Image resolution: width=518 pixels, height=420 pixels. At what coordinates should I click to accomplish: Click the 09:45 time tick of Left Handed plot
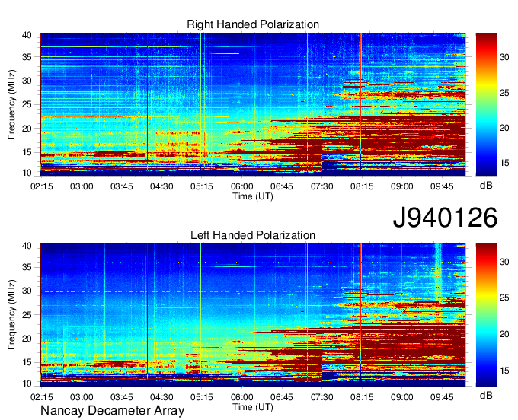point(442,397)
